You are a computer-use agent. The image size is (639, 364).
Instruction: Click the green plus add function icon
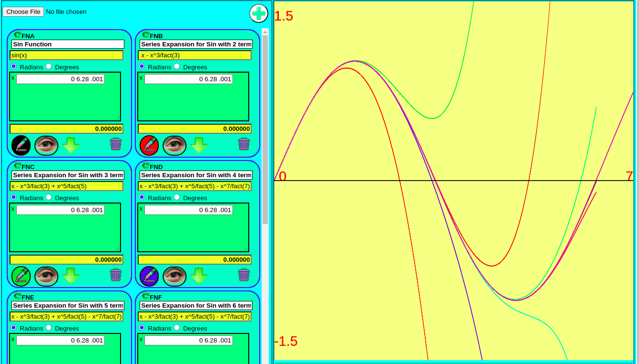(x=259, y=13)
